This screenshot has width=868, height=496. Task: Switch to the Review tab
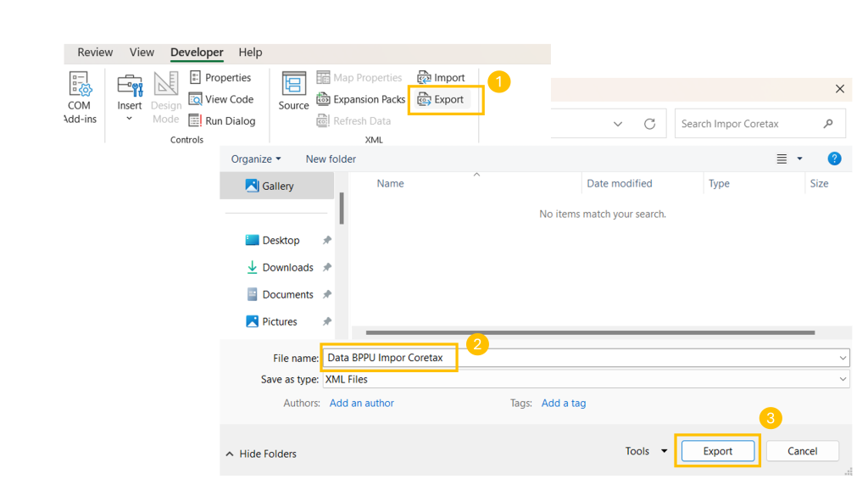click(95, 53)
